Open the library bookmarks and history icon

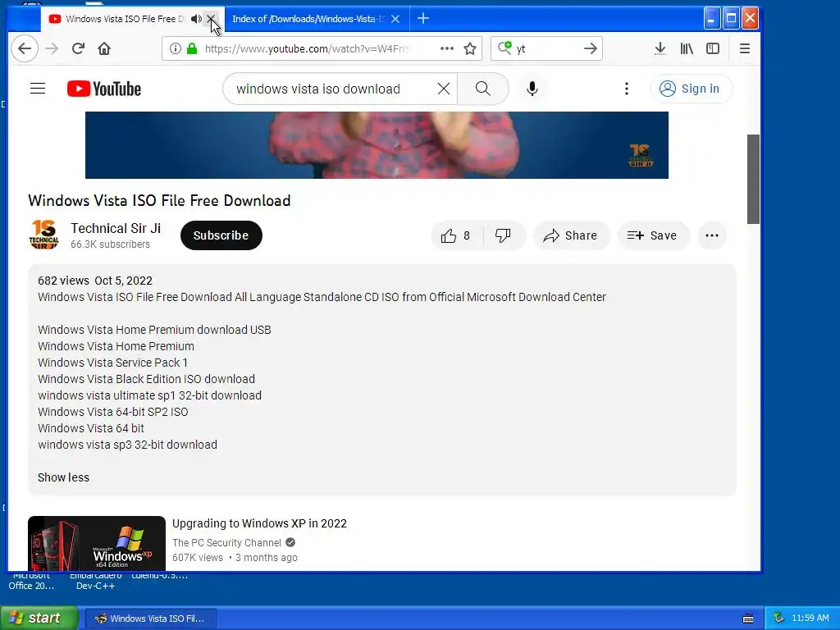coord(687,48)
